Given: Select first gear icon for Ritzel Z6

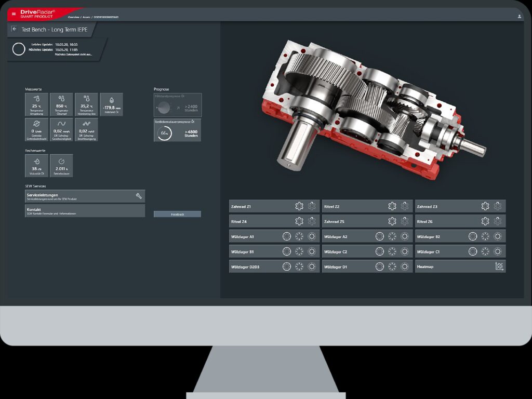Looking at the screenshot, I should [x=485, y=221].
